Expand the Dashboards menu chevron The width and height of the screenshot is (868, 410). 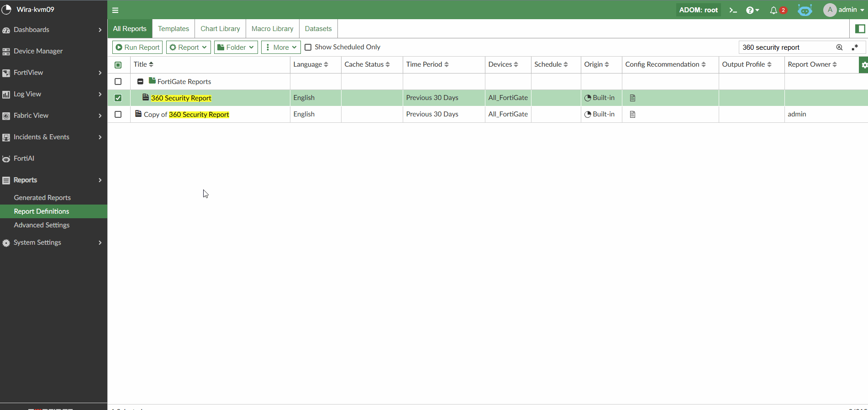[100, 30]
